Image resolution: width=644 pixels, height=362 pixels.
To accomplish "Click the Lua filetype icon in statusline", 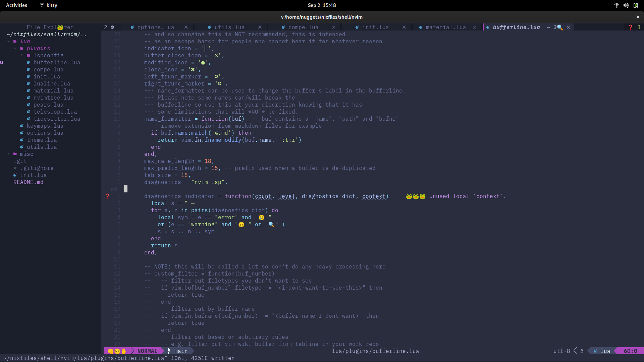I will (x=595, y=351).
